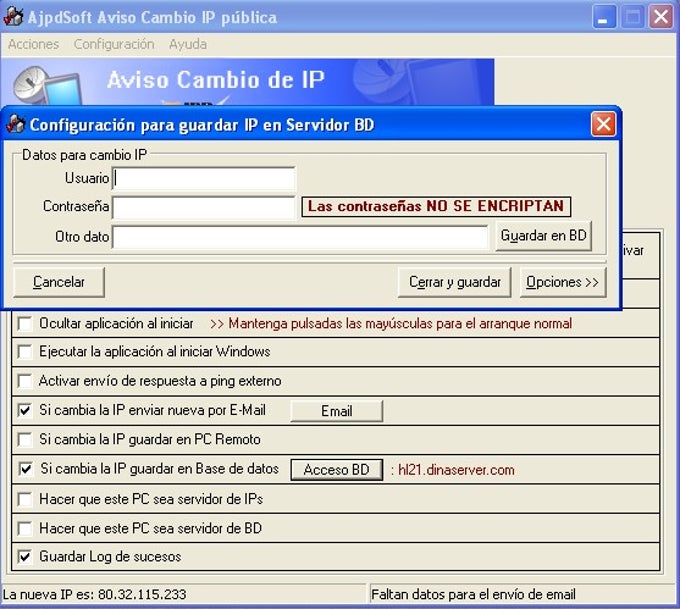The width and height of the screenshot is (680, 609).
Task: Click the AjpdSoft app icon in main title bar
Action: pyautogui.click(x=13, y=16)
